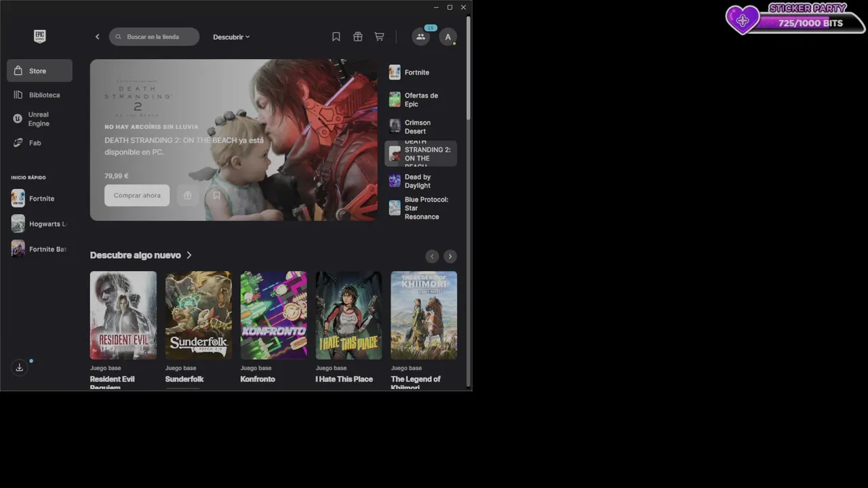The height and width of the screenshot is (488, 868).
Task: Open I Hate This Place cover
Action: (349, 315)
